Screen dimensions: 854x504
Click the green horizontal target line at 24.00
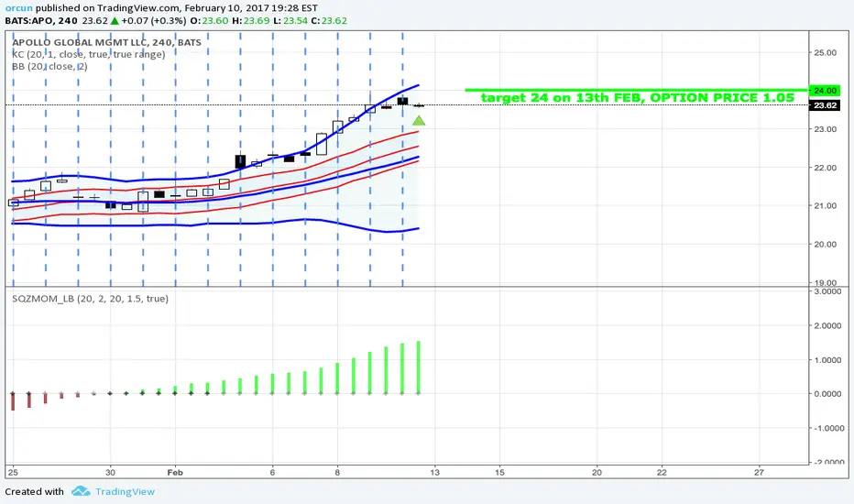[x=636, y=90]
